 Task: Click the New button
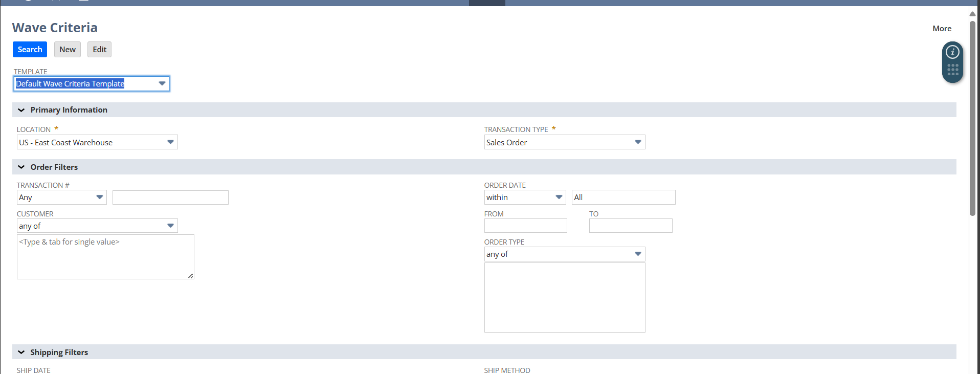coord(68,50)
